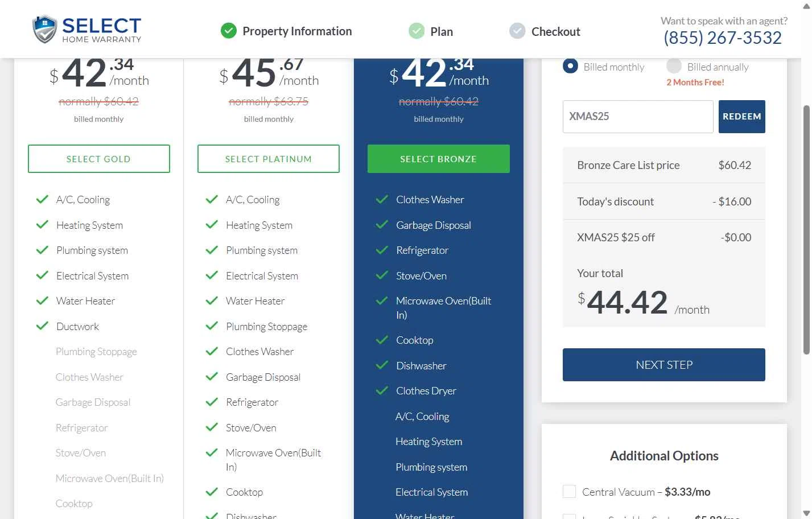The height and width of the screenshot is (519, 812).
Task: Click checkmark beside Platinum plan A/C, Cooling
Action: 212,199
